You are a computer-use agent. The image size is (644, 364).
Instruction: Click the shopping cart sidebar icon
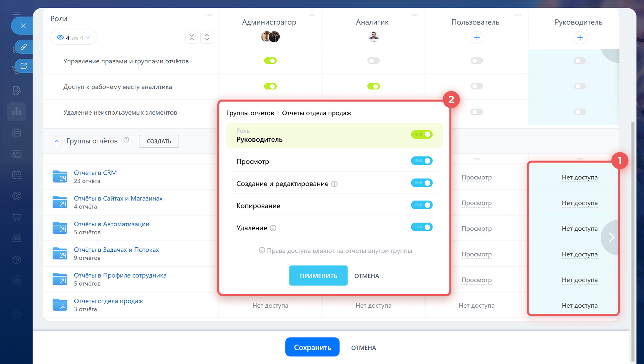(16, 217)
